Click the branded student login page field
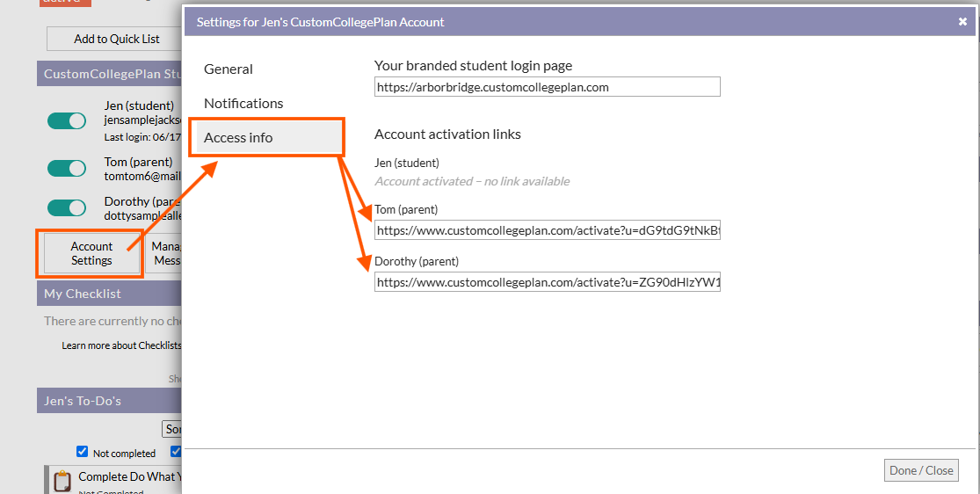Screen dimensions: 980x494 [x=547, y=87]
